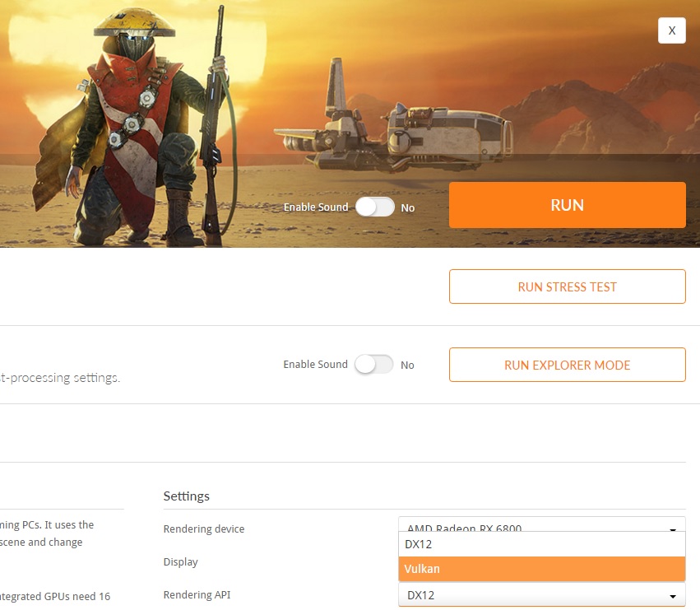This screenshot has width=700, height=610.
Task: Select Vulkan from the dropdown list
Action: tap(541, 569)
